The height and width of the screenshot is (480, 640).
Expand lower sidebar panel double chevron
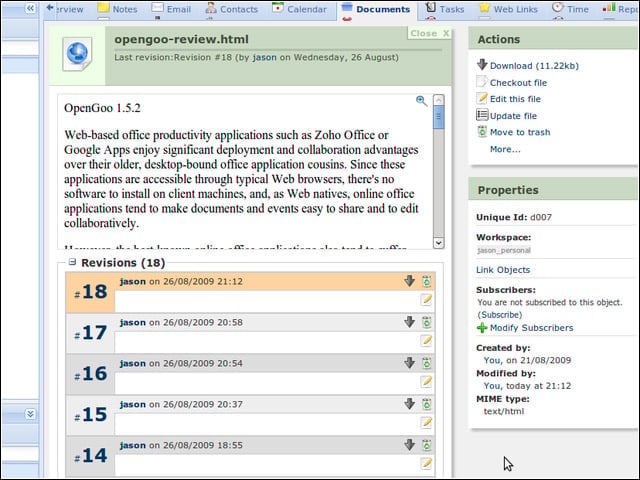30,414
